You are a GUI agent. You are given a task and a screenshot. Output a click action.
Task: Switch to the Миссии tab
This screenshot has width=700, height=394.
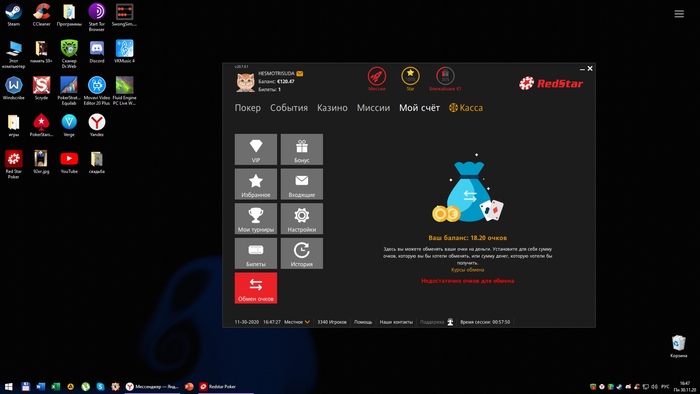tap(373, 108)
